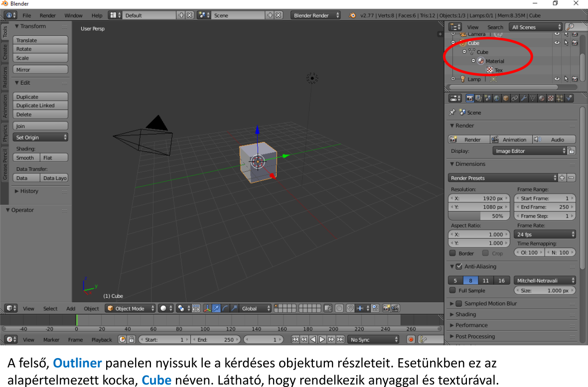The width and height of the screenshot is (588, 387).
Task: Open the Blender Render engine dropdown
Action: (x=315, y=15)
